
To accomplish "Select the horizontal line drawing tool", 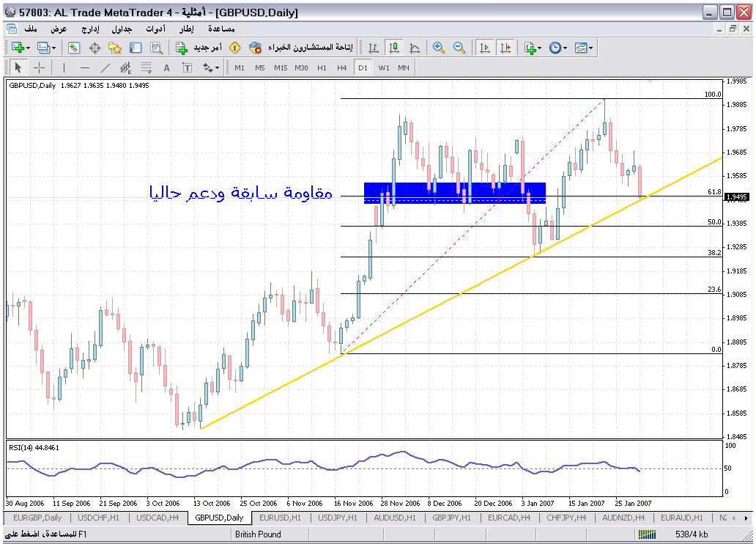I will pyautogui.click(x=85, y=67).
